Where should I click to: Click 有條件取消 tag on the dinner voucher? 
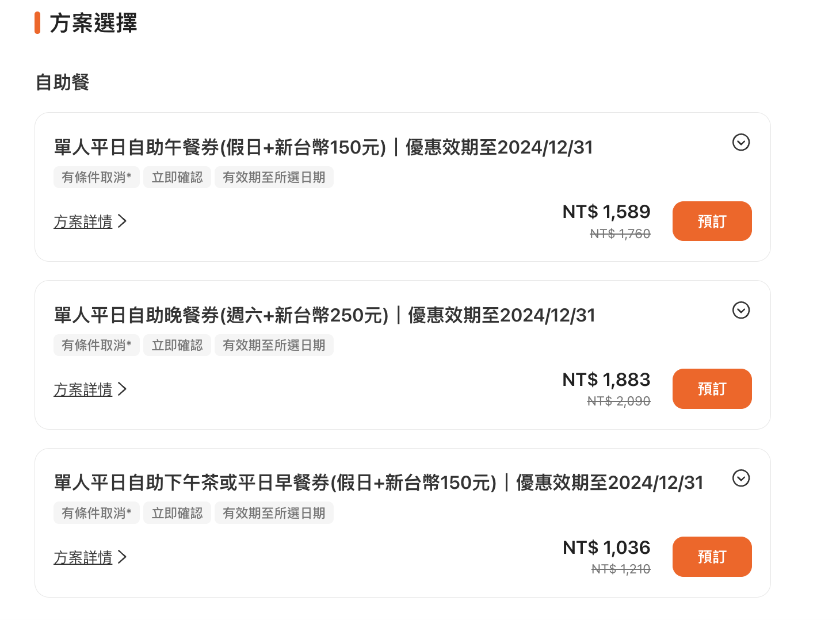pos(97,345)
